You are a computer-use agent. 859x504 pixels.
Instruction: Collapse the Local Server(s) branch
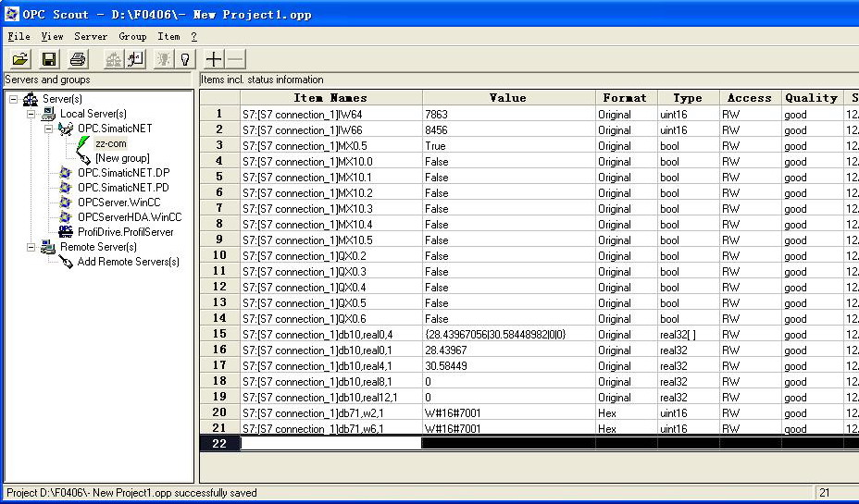click(x=31, y=114)
